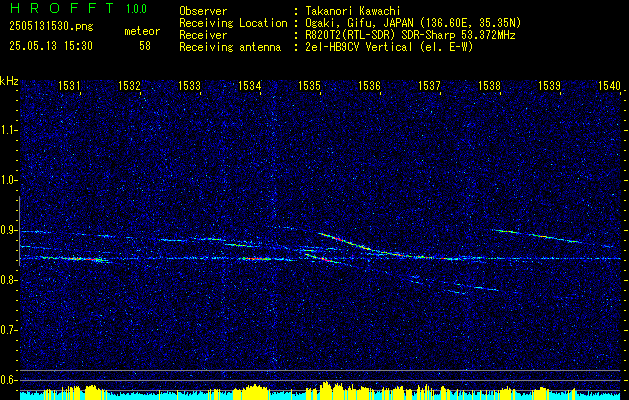Click the HROFFT title text

(x=62, y=8)
